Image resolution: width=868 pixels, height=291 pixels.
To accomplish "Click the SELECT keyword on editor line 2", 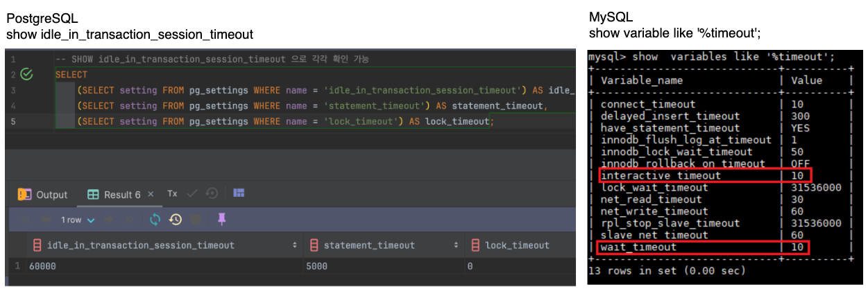I will click(71, 74).
